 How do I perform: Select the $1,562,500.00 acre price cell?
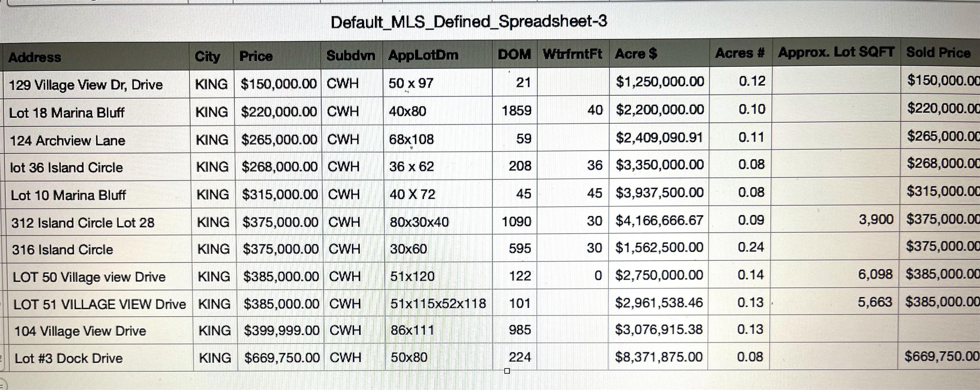[x=659, y=248]
